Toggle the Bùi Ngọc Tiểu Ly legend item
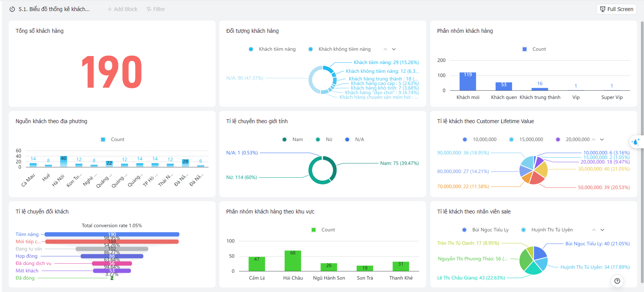Screen dimensions: 644x292 coord(485,230)
